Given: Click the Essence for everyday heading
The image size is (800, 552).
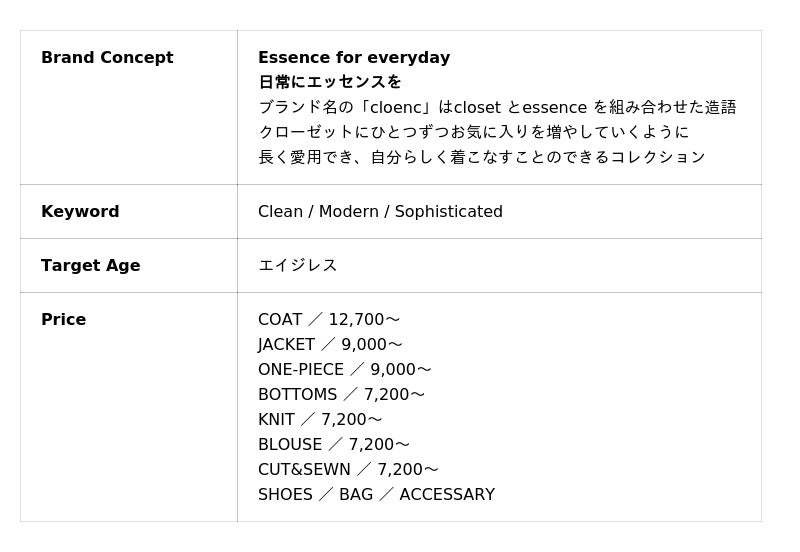Looking at the screenshot, I should click(x=354, y=58).
